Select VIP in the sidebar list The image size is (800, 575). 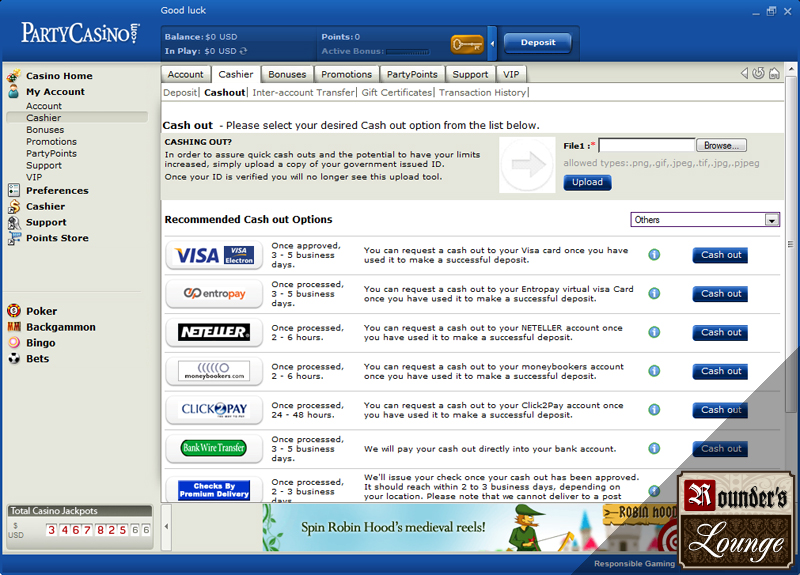point(34,178)
